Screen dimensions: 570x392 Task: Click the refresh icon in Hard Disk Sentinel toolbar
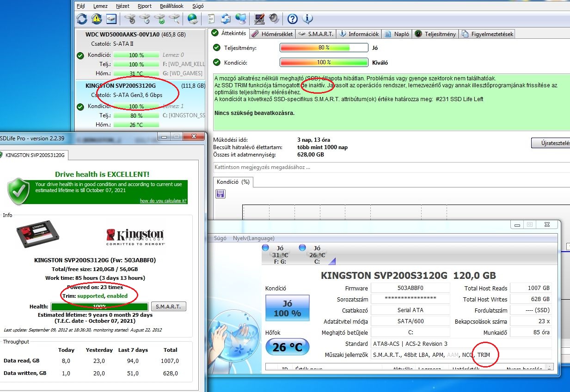tap(82, 19)
